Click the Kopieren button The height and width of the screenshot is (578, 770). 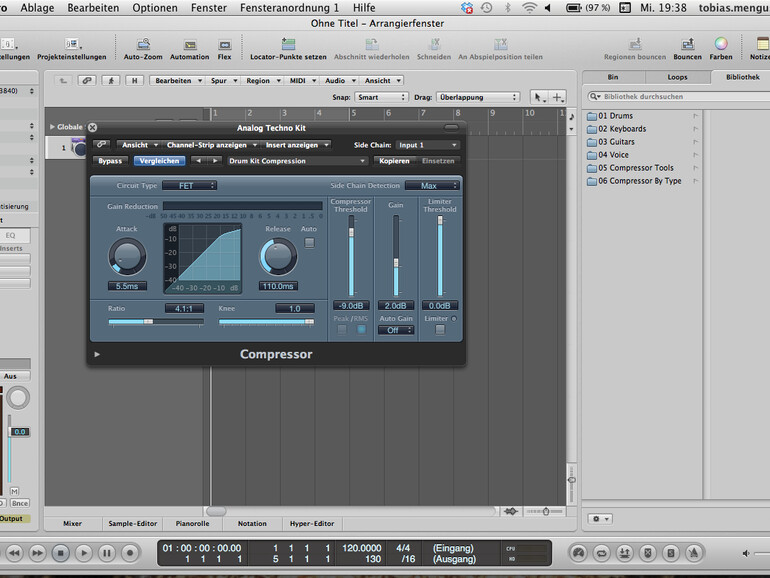pos(393,161)
